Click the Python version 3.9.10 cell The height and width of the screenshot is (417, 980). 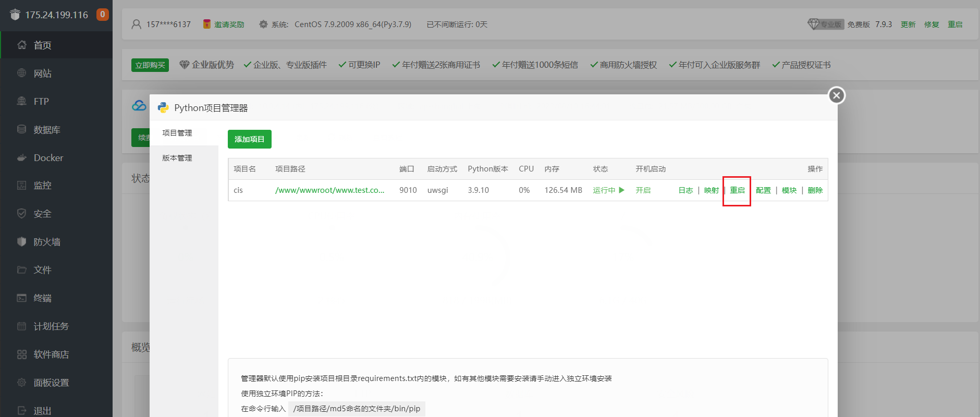pos(479,190)
